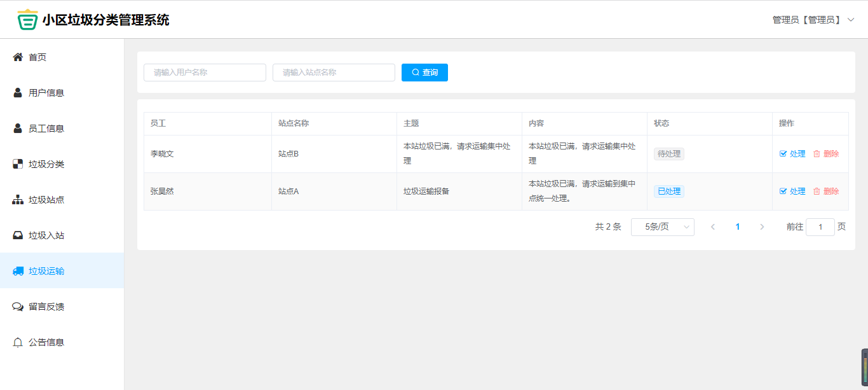Image resolution: width=868 pixels, height=390 pixels.
Task: Click the 垃圾分类 sidebar icon
Action: (x=18, y=164)
